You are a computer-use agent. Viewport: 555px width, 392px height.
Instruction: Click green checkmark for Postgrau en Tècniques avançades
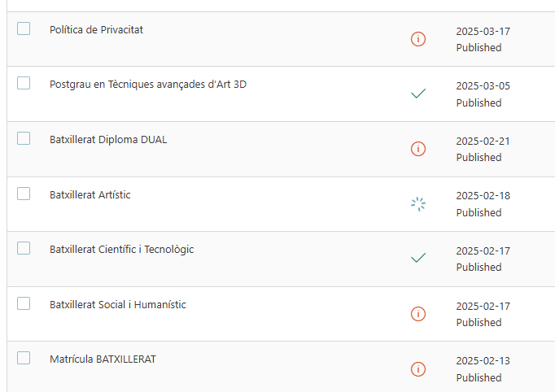[418, 94]
